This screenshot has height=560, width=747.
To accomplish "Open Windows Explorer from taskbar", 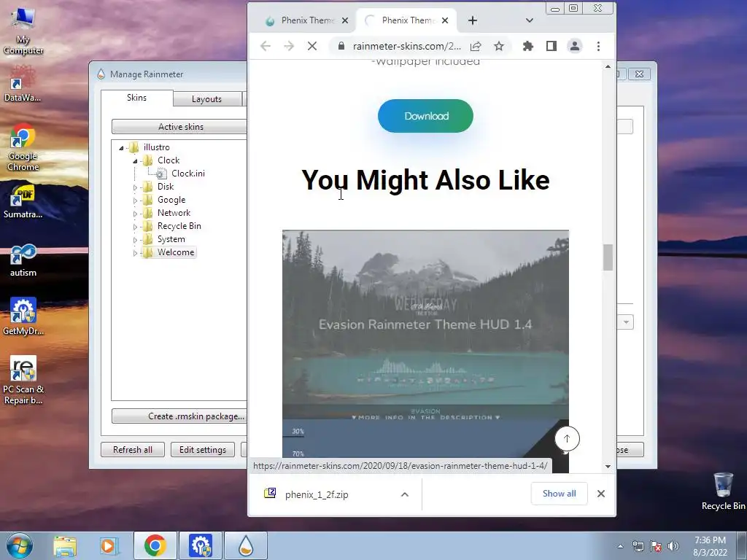I will click(65, 545).
